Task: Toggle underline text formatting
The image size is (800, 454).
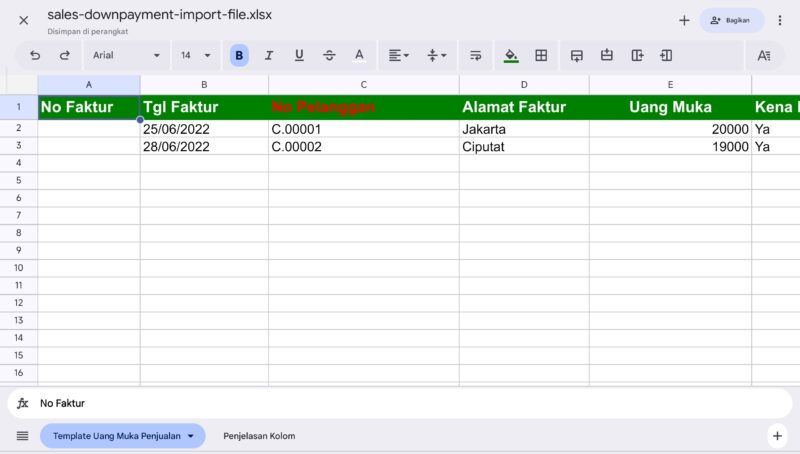Action: [x=299, y=56]
